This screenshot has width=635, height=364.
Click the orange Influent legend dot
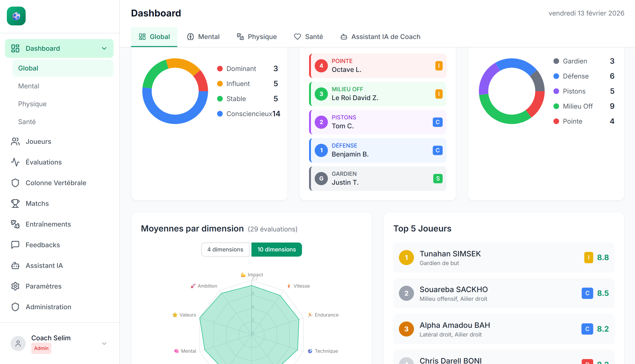click(x=220, y=84)
